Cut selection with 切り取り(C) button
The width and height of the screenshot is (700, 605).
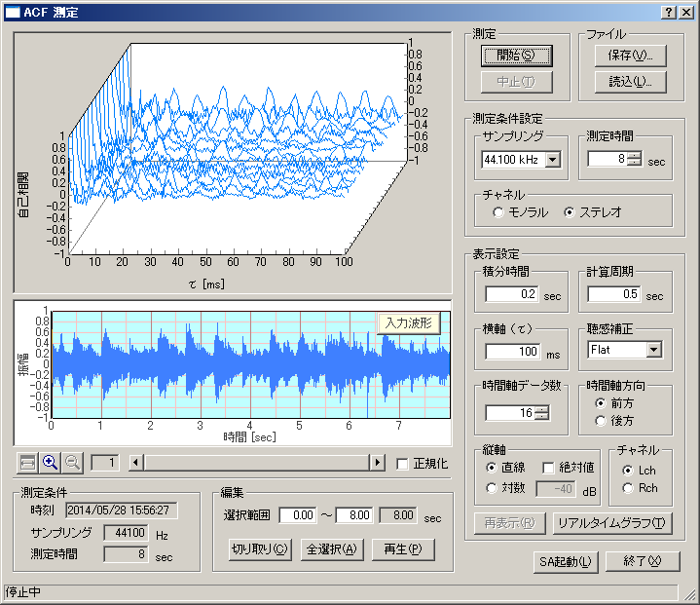pyautogui.click(x=260, y=549)
